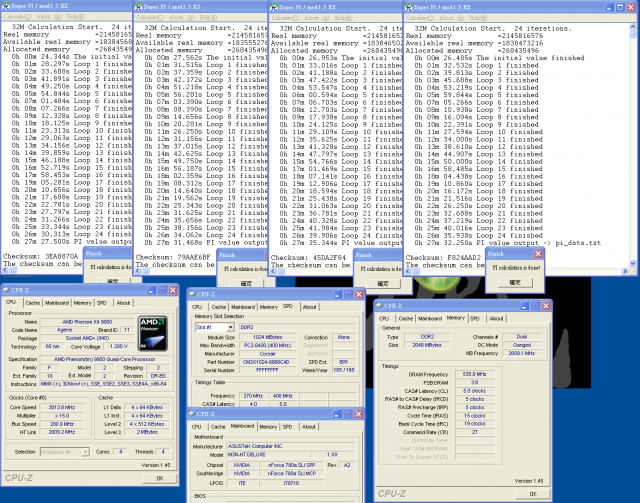640x503 pixels.
Task: Click the module size value '1024 MBytes'
Action: point(267,337)
